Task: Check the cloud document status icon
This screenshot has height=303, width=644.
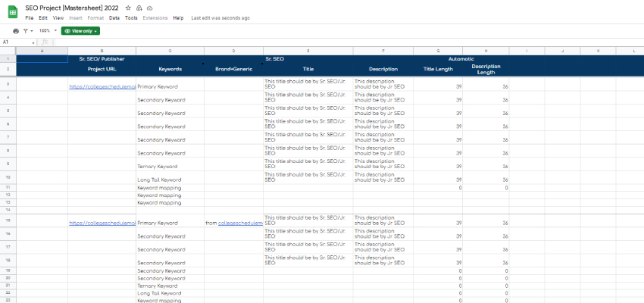Action: click(149, 7)
